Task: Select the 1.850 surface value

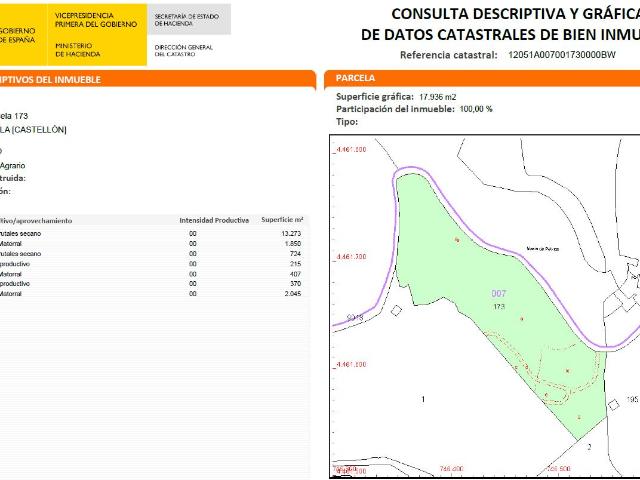Action: (x=293, y=244)
